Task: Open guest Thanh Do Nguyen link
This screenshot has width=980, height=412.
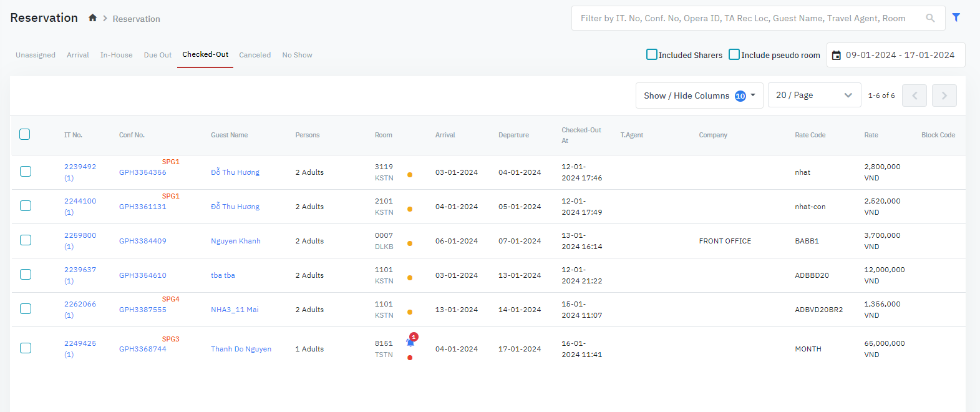Action: pyautogui.click(x=241, y=349)
